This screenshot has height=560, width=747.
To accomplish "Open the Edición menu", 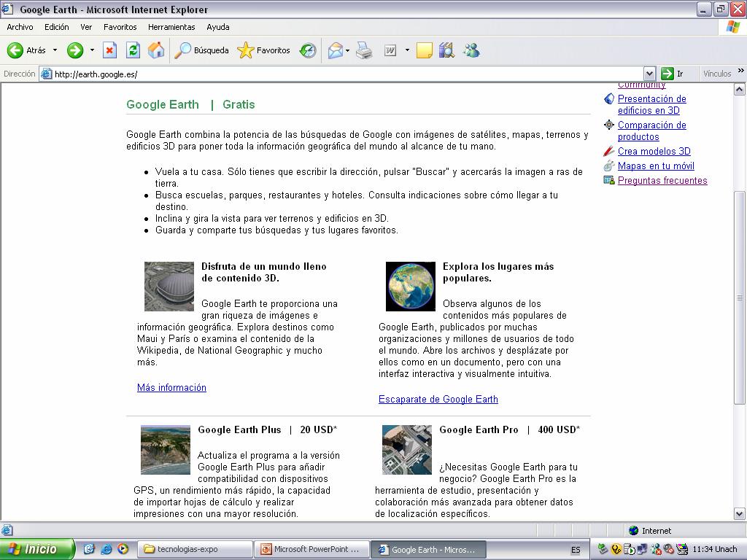I will tap(57, 27).
